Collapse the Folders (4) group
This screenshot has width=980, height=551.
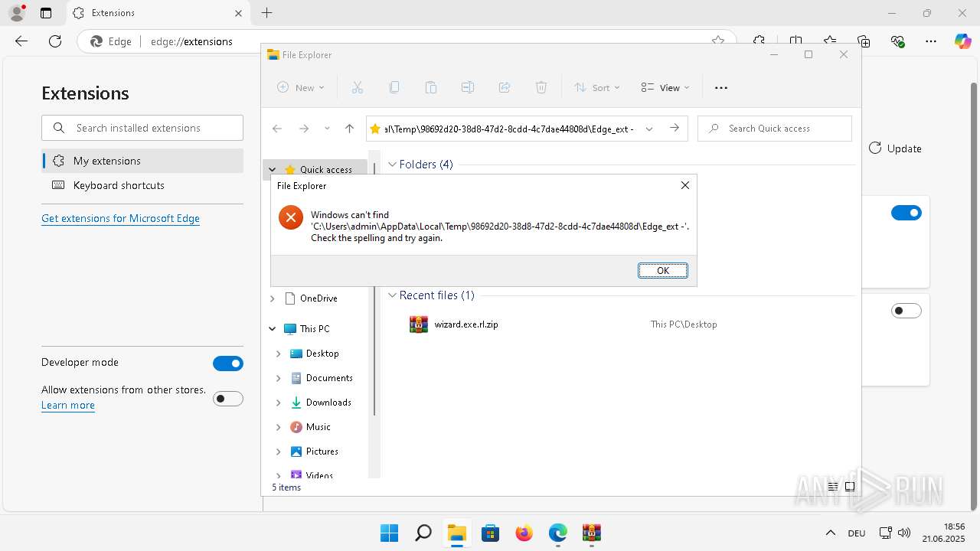tap(392, 165)
